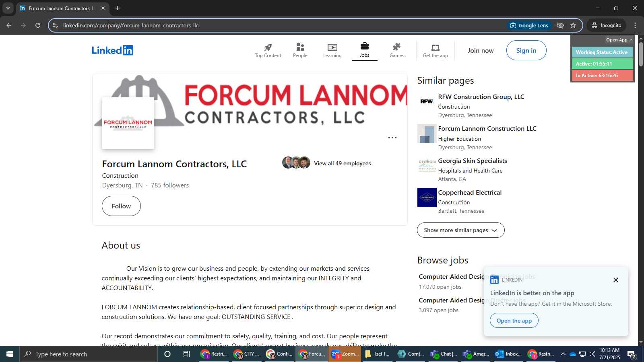Open Georgia Skin Specialists page

pos(473,160)
